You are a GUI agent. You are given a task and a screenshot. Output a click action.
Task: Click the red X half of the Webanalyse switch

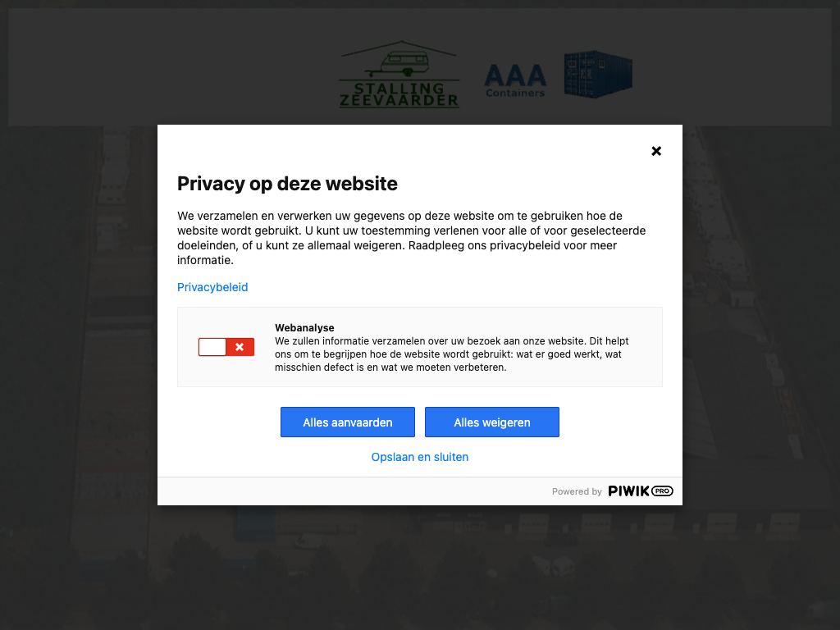tap(240, 347)
